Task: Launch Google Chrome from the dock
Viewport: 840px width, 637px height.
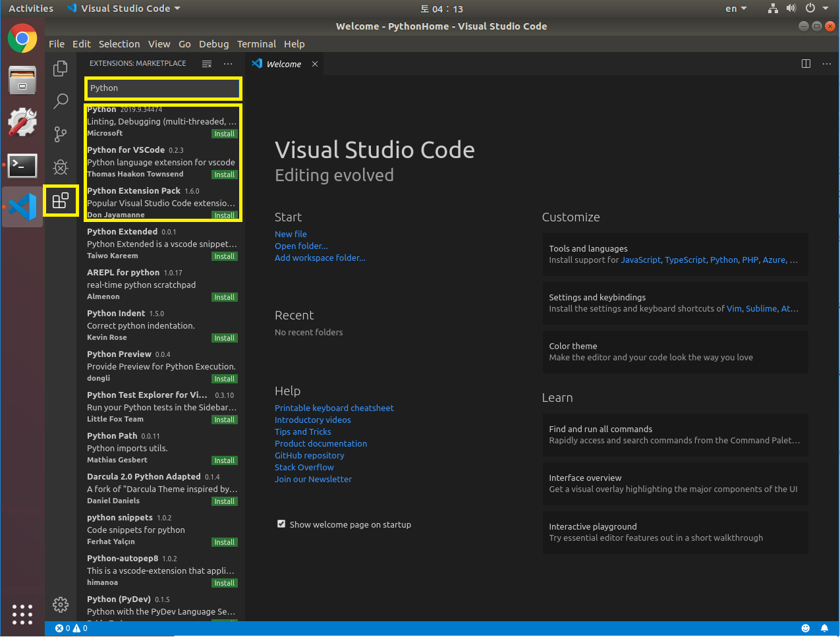Action: click(x=22, y=38)
